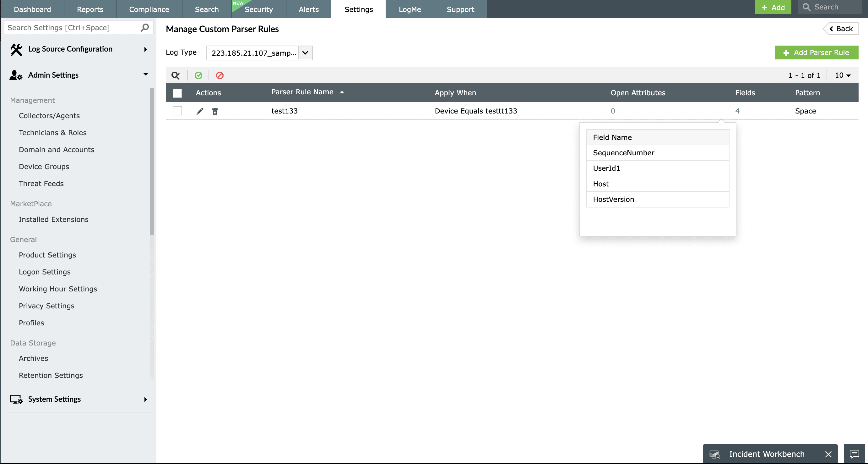Check the test133 row checkbox
Viewport: 868px width, 464px height.
177,111
